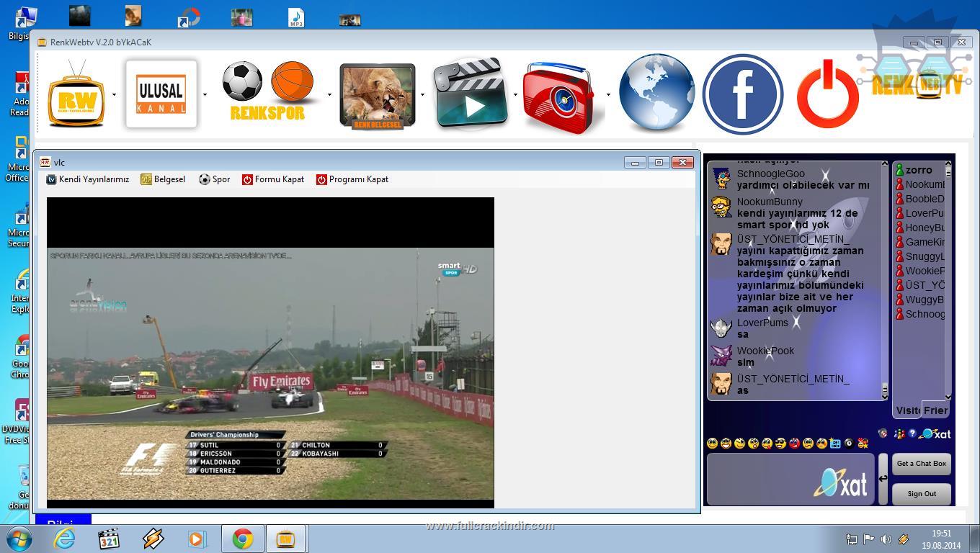Open Spor menu in vlc window
This screenshot has height=553, width=980.
[x=215, y=179]
